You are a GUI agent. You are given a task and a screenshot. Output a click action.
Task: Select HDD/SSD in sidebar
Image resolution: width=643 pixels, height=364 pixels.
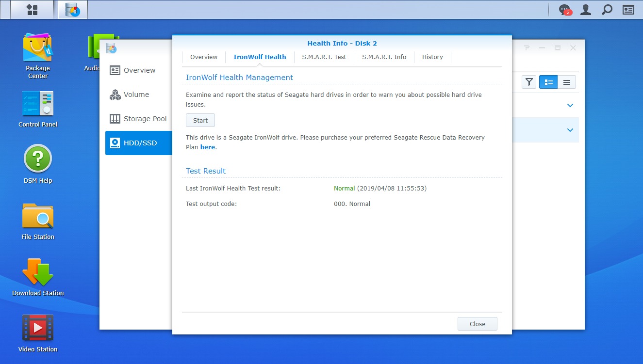click(x=139, y=143)
